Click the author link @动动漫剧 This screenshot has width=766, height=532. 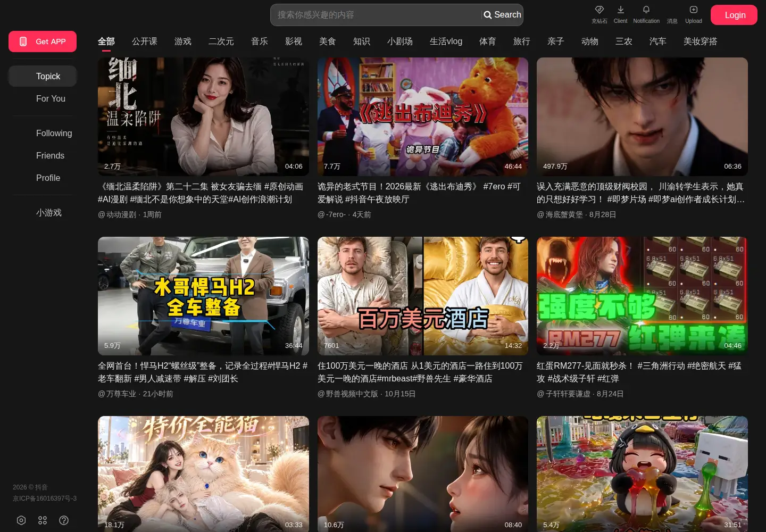click(x=117, y=214)
